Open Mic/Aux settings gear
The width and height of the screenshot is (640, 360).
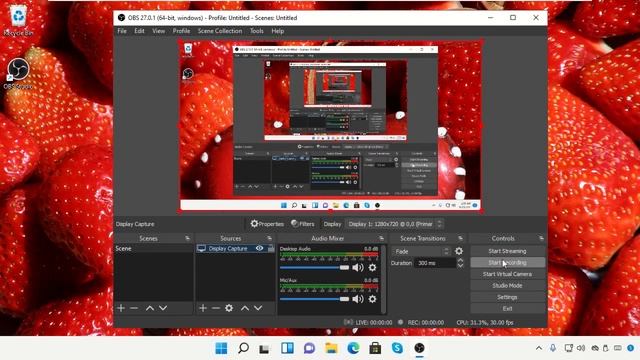tap(372, 299)
